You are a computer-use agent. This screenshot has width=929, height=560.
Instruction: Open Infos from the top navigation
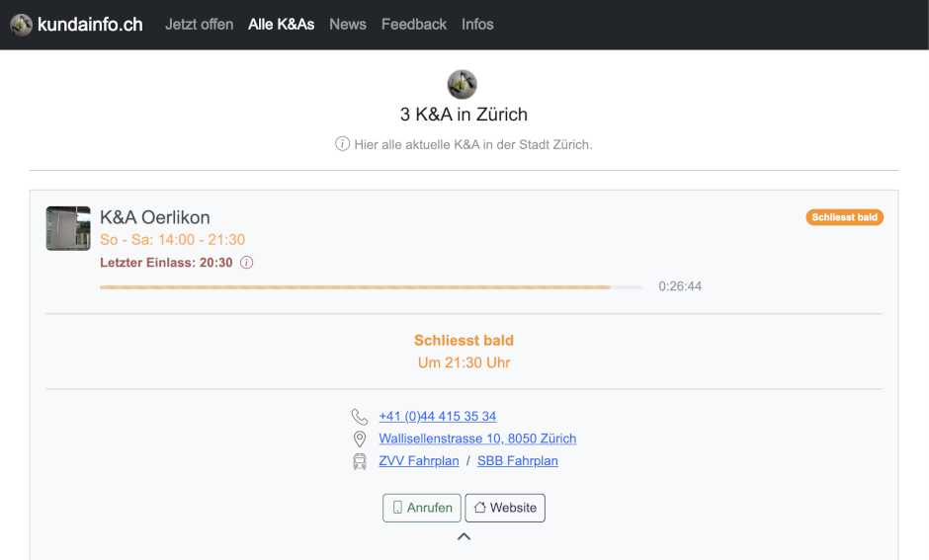pyautogui.click(x=477, y=25)
